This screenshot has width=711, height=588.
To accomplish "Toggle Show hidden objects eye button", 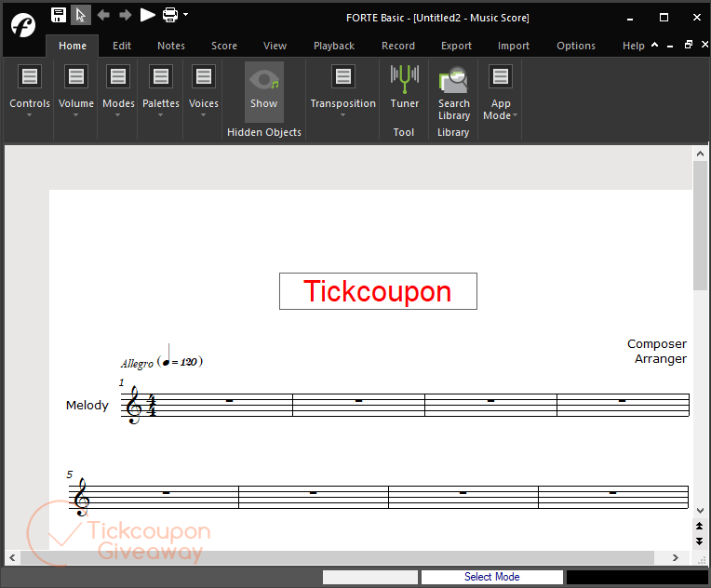I will pos(264,91).
